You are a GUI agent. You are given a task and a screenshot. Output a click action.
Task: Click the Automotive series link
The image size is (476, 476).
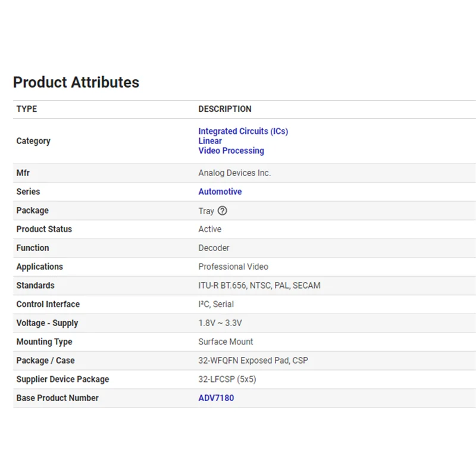pos(220,192)
